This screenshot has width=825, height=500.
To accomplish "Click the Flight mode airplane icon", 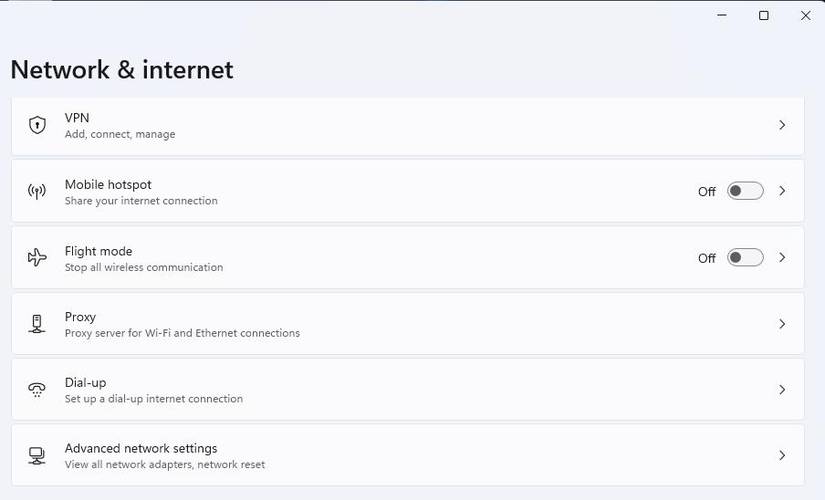I will (x=37, y=258).
